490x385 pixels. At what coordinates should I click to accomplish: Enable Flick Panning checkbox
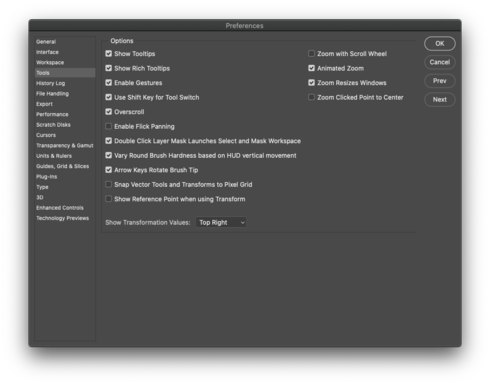pos(109,126)
